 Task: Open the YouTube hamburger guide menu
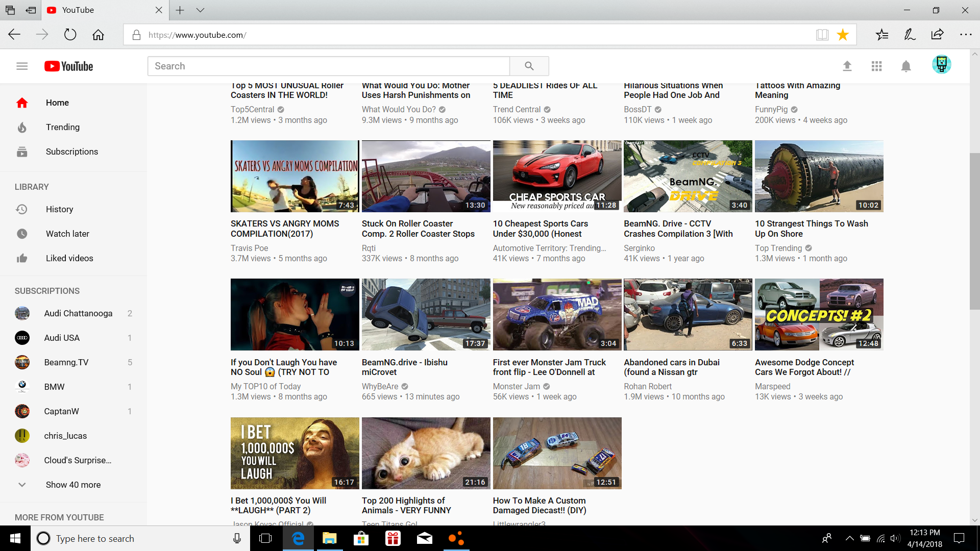coord(22,66)
